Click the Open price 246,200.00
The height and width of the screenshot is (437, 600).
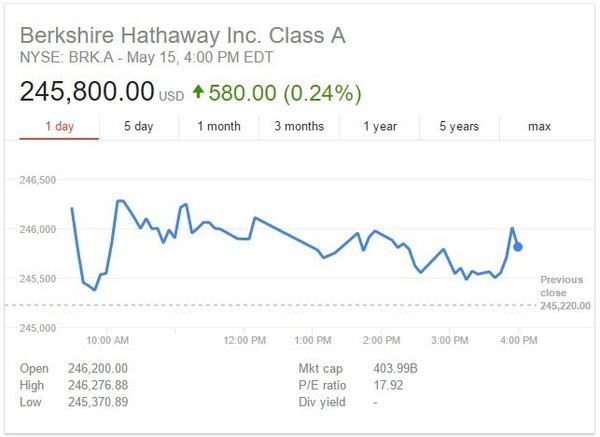(98, 367)
